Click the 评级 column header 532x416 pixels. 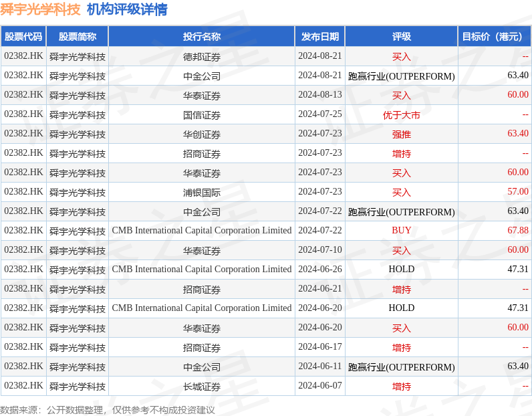click(x=402, y=36)
